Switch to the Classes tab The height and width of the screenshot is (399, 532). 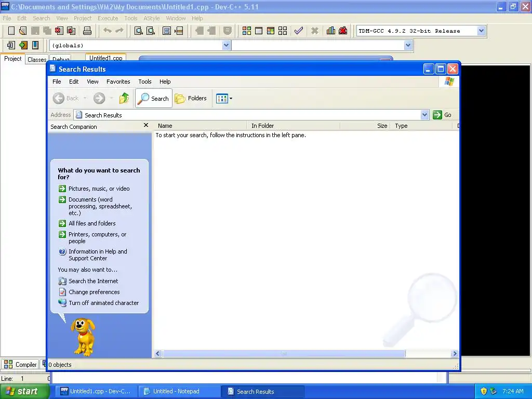pyautogui.click(x=36, y=60)
